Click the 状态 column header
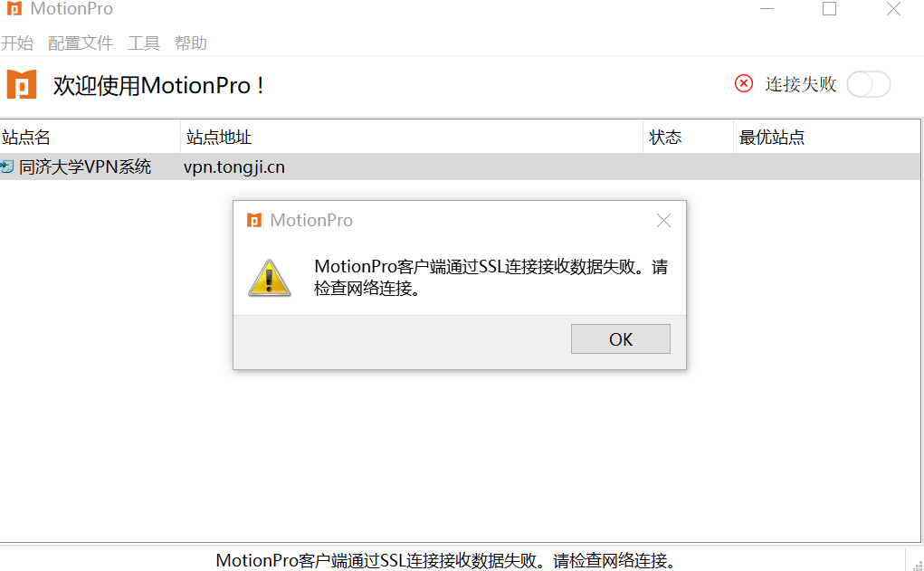 (689, 138)
